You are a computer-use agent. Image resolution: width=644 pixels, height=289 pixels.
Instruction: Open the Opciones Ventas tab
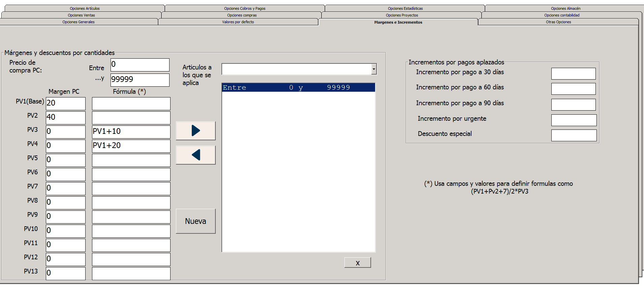pos(81,15)
